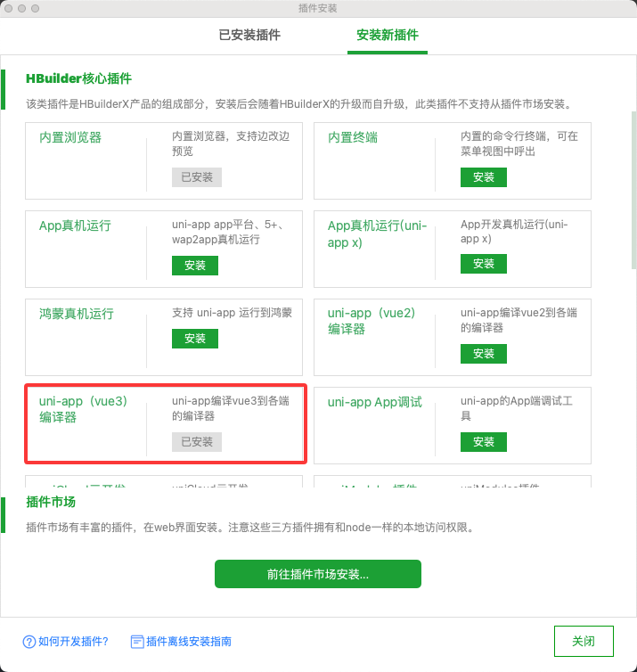Viewport: 637px width, 672px height.
Task: Close the 插件安装 window with the title-bar button
Action: tap(12, 8)
